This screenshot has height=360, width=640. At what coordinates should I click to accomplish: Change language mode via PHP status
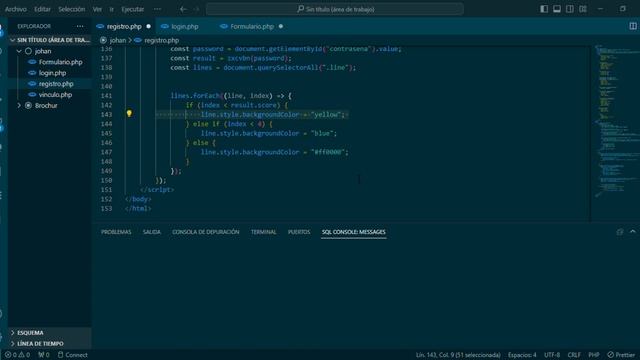[x=594, y=355]
